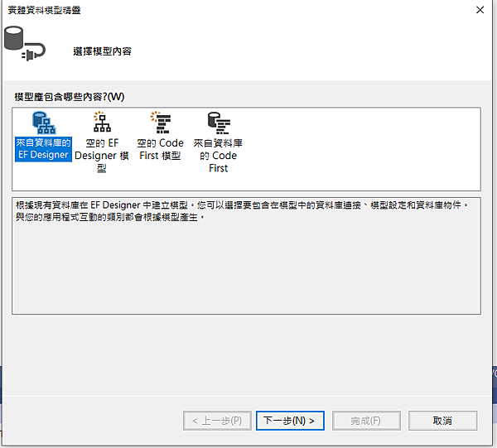Image resolution: width=497 pixels, height=448 pixels.
Task: Select the EF Designer from database icon
Action: point(44,123)
